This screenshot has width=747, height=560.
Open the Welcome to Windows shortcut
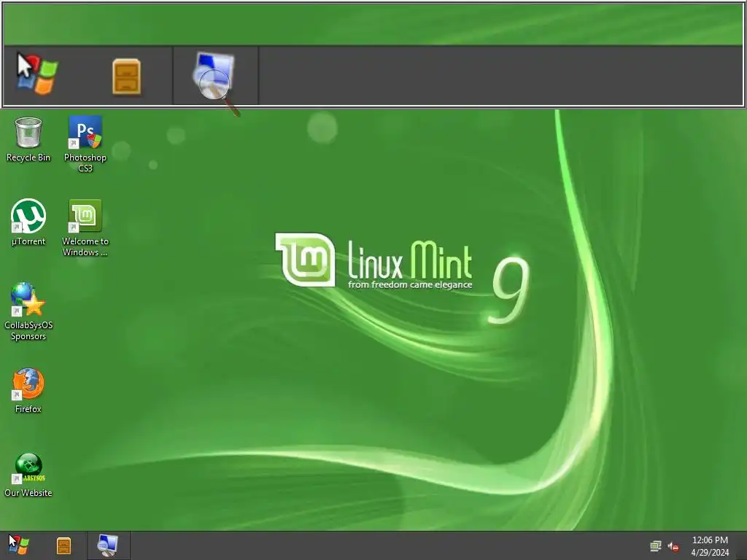[x=85, y=227]
